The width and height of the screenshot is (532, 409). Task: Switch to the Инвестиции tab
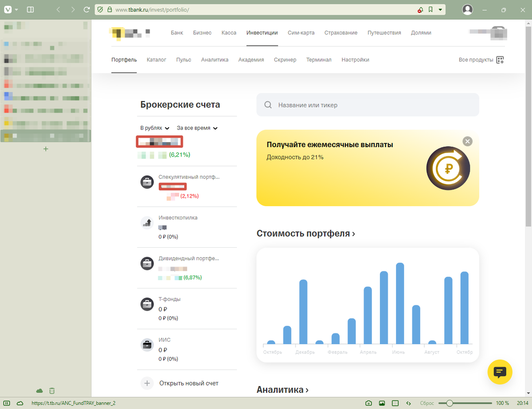click(x=262, y=32)
